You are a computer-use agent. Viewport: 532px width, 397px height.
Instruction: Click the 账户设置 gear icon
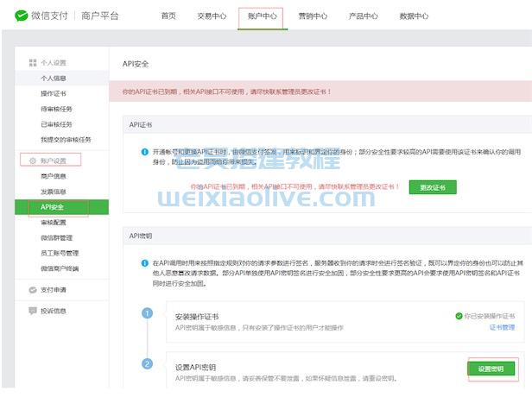(x=33, y=161)
